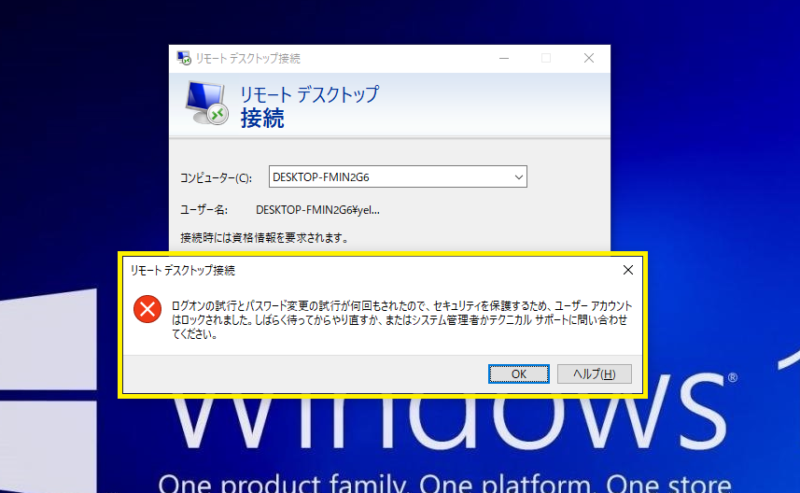Click the コンピューター(C): label
800x493 pixels.
click(x=216, y=178)
